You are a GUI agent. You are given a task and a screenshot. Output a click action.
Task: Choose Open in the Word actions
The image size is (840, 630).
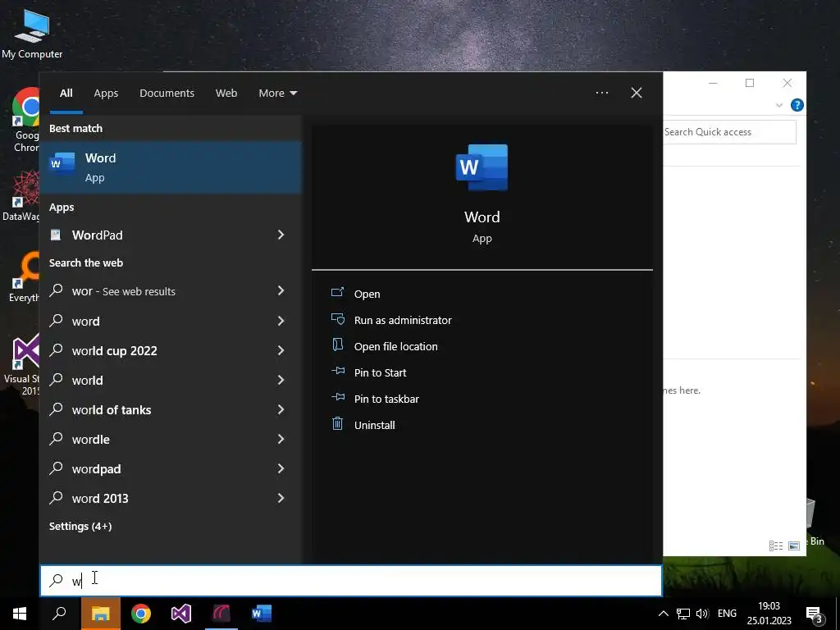(367, 294)
